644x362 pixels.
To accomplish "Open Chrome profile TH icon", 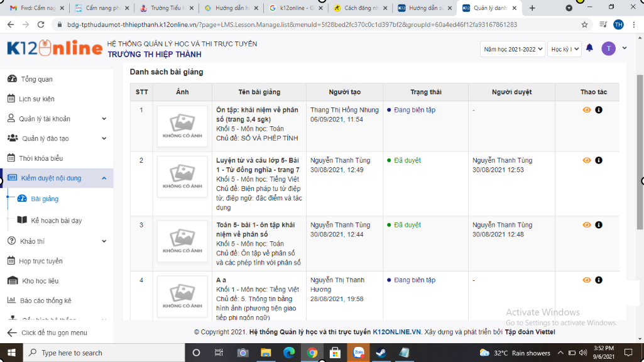I will coord(618,25).
